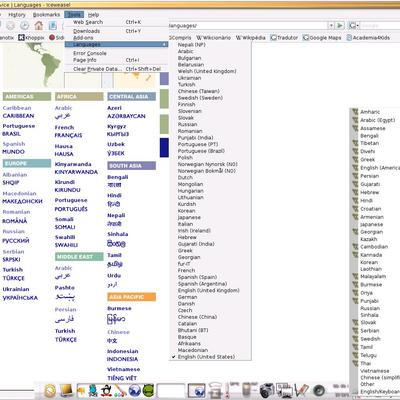Follow the Macedonian МАКЕДОНСКИ link on the page
The image size is (400, 400).
[22, 201]
